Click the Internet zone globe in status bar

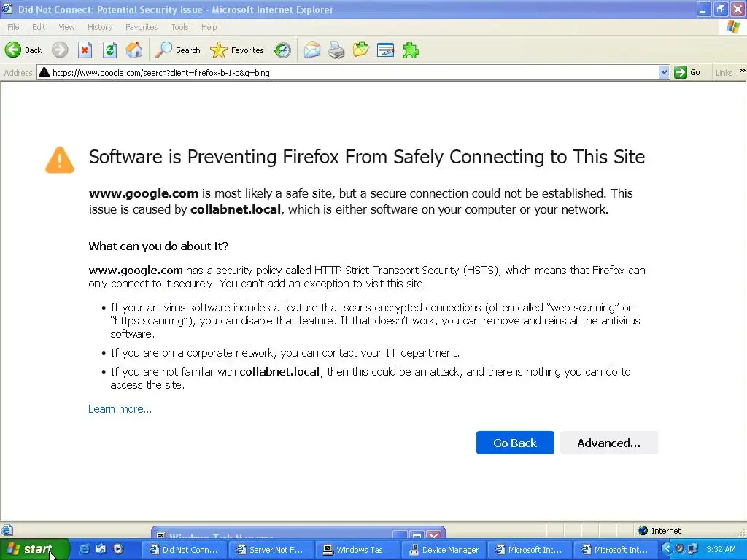643,531
